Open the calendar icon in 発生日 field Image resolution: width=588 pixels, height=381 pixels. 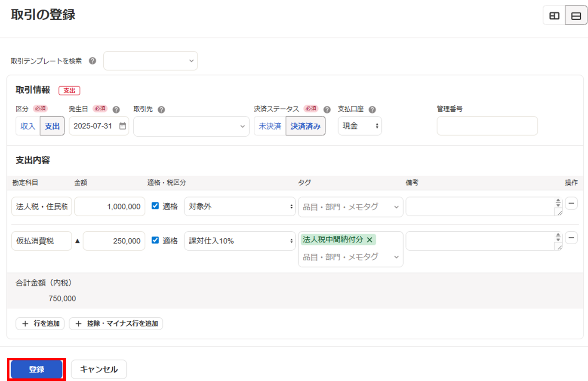tap(123, 126)
